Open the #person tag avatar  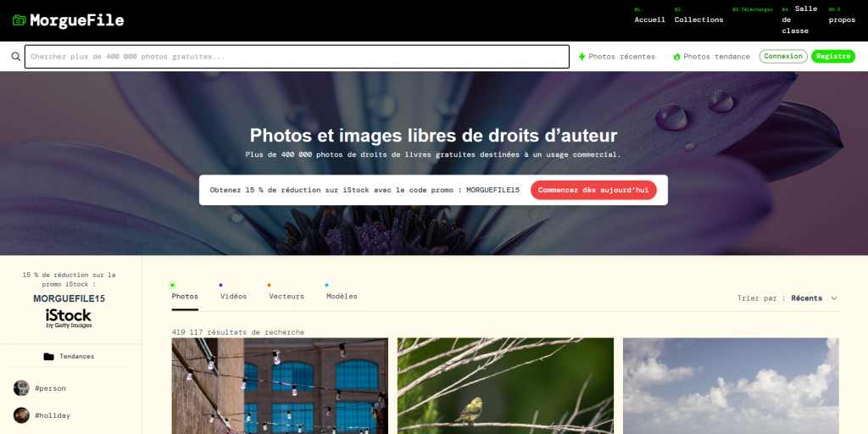click(21, 388)
